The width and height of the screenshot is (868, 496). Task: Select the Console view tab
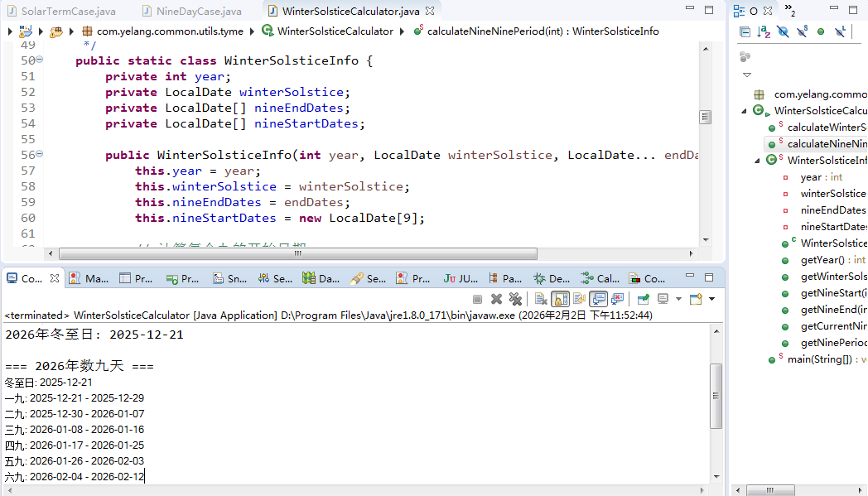[x=24, y=278]
